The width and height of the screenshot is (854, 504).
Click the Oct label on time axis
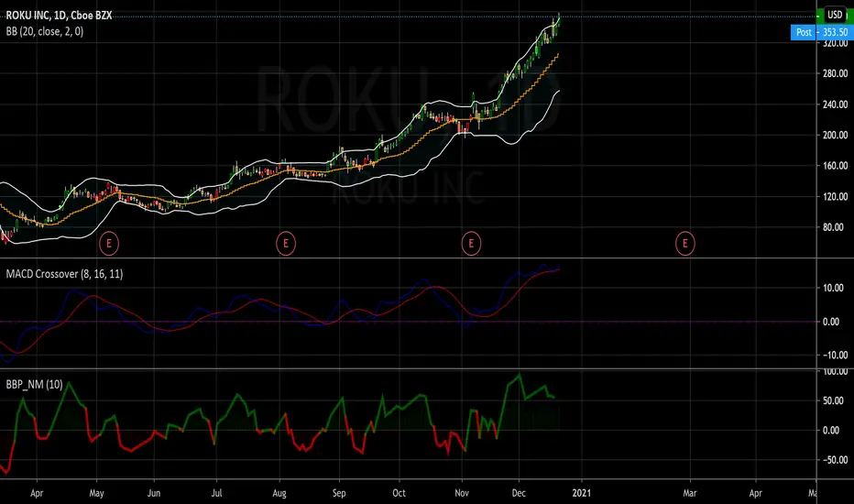tap(399, 493)
